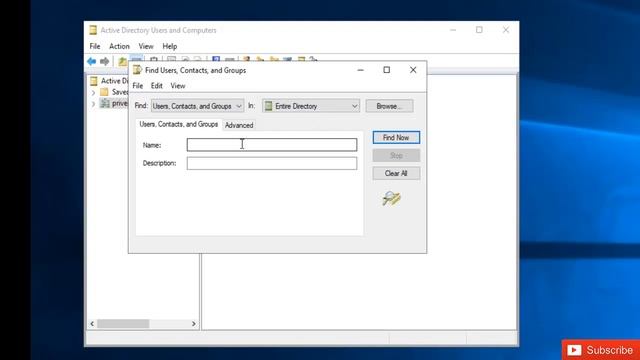
Task: Switch to the Advanced tab
Action: point(239,125)
